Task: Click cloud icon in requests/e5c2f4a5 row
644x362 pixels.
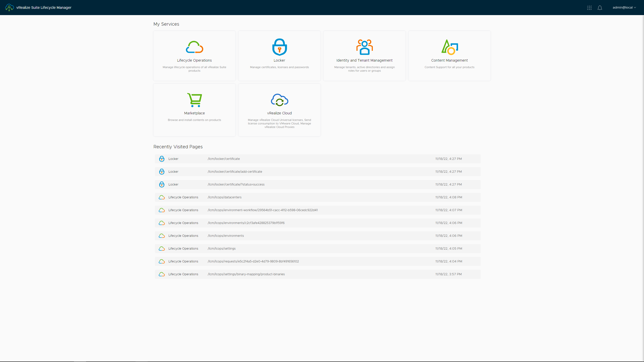Action: (162, 261)
